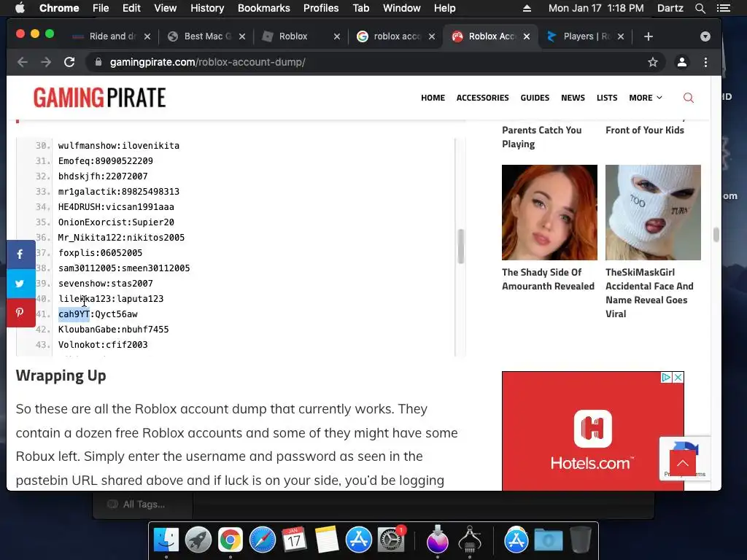
Task: Click the NEWS nav link
Action: click(x=573, y=98)
